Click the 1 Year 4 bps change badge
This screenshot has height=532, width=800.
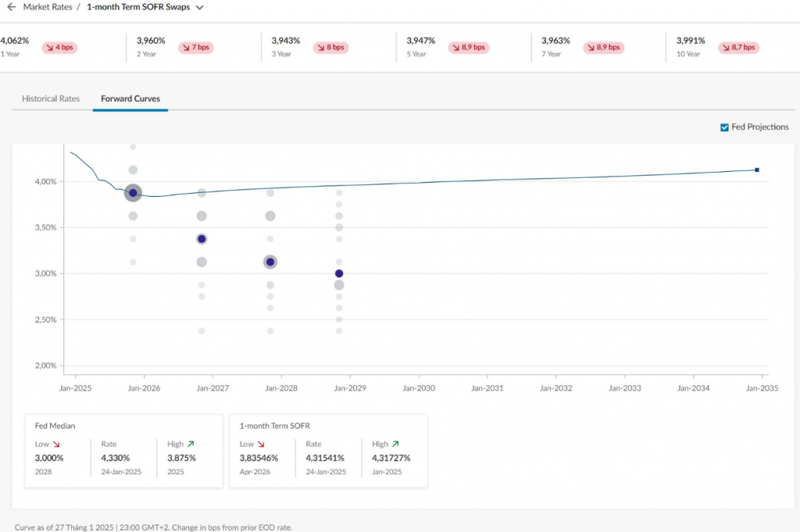(59, 48)
